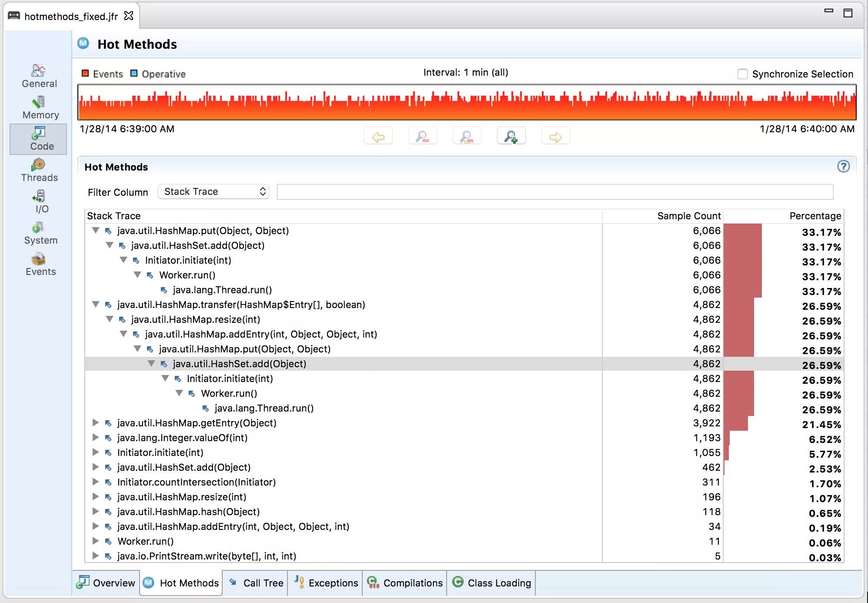Enable Synchronize Selection checkbox
This screenshot has width=868, height=603.
coord(742,74)
